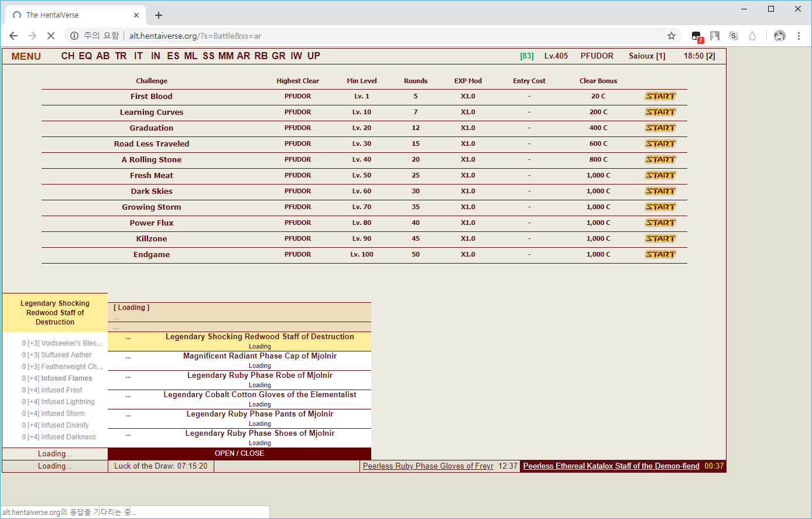Viewport: 812px width, 519px height.
Task: Start the Killzone challenge
Action: [x=660, y=238]
